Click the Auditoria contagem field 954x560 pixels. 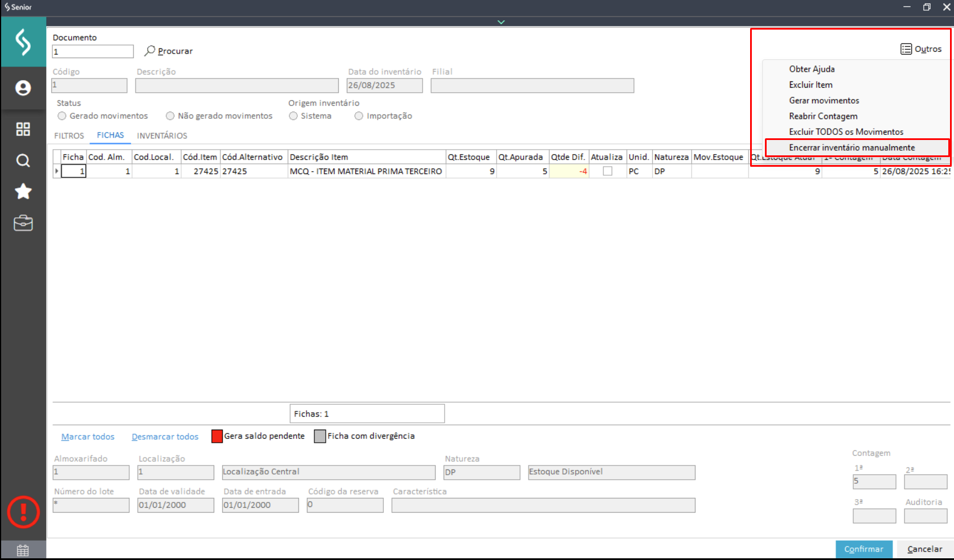(926, 516)
